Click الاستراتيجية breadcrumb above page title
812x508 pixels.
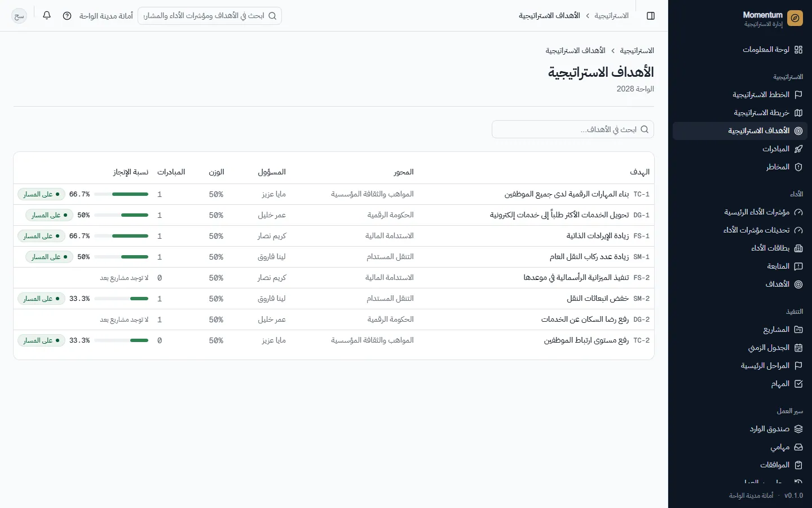point(637,51)
